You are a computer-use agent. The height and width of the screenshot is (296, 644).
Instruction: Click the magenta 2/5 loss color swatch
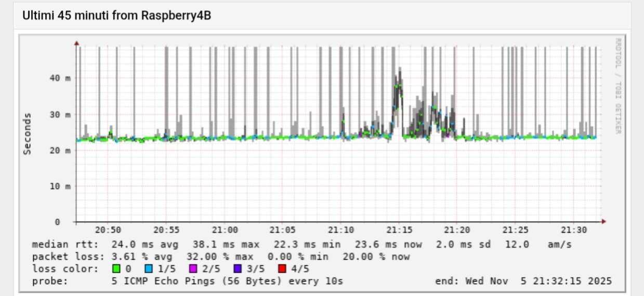tap(193, 268)
